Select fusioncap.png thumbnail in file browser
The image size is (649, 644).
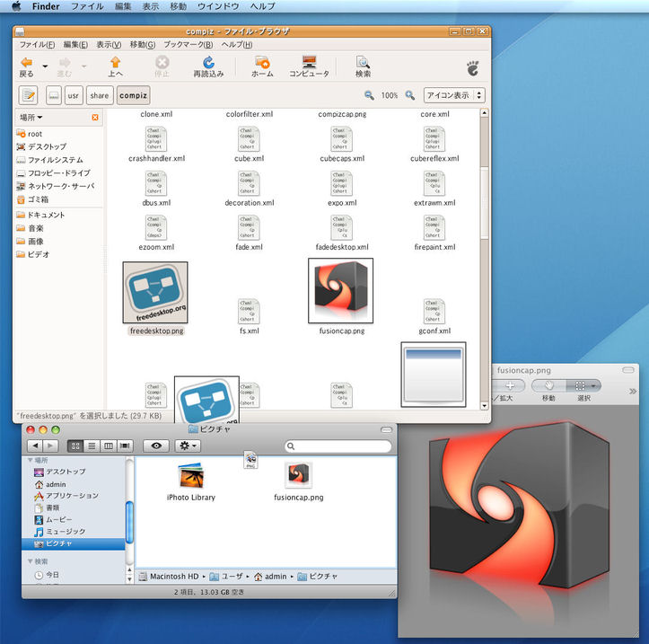(340, 291)
